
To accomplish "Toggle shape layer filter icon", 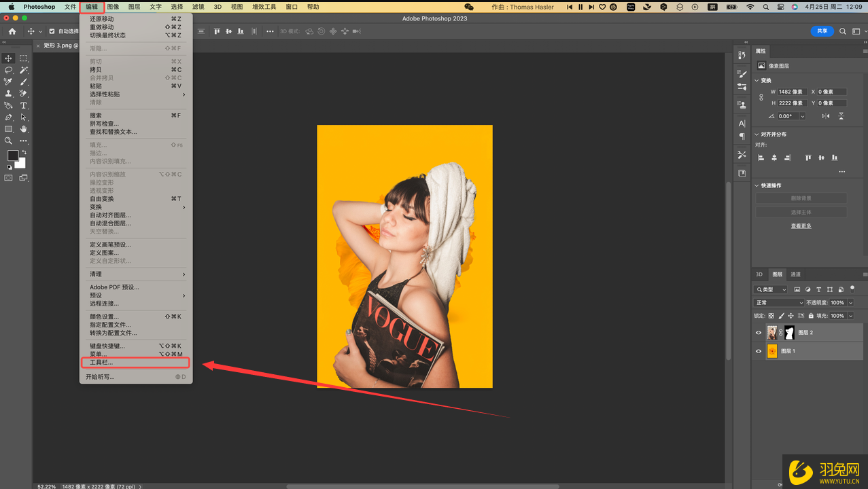I will pyautogui.click(x=830, y=290).
